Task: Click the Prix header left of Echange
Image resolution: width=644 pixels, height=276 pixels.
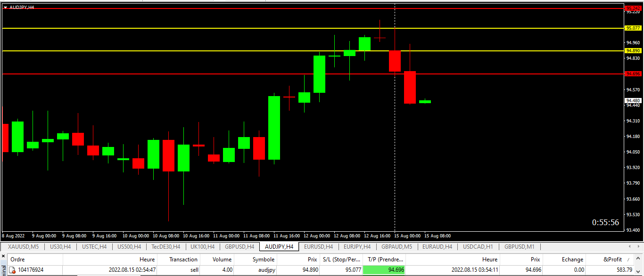Action: (521, 260)
